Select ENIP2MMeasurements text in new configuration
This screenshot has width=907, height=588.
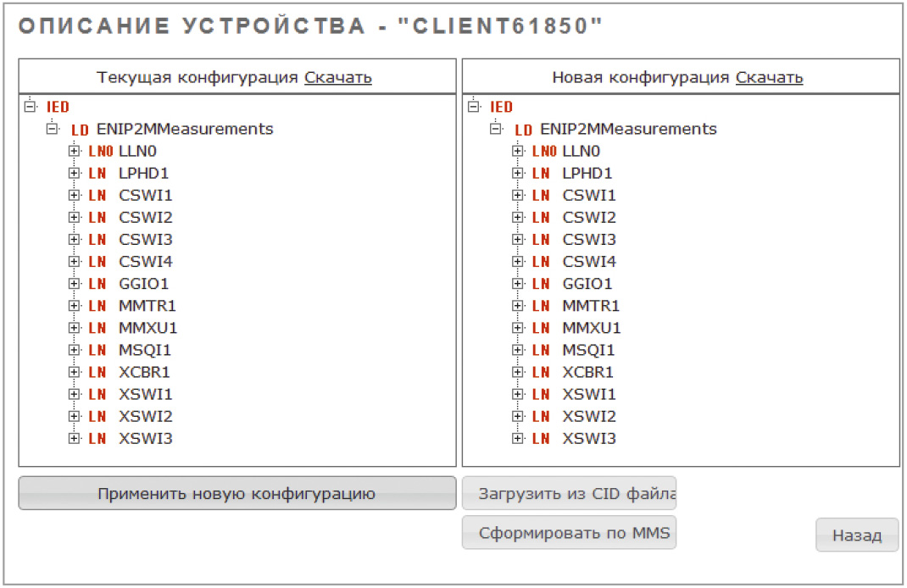628,128
